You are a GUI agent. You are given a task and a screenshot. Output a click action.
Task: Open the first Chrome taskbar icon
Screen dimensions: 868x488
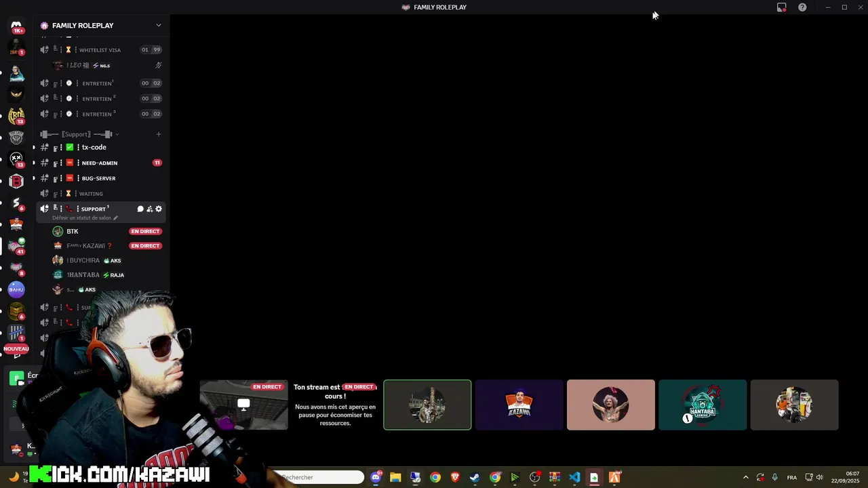pyautogui.click(x=435, y=477)
